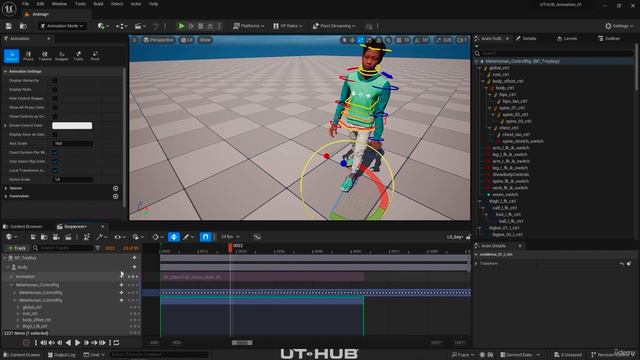Image resolution: width=640 pixels, height=360 pixels.
Task: Open Settings dropdown in top toolbar
Action: (x=619, y=26)
